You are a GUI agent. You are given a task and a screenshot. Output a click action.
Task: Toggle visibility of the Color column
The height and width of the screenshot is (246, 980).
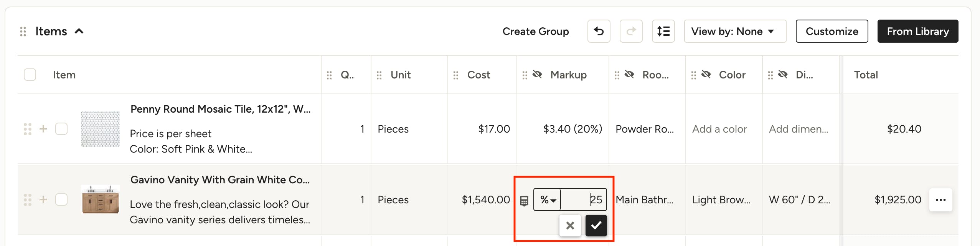pyautogui.click(x=706, y=75)
